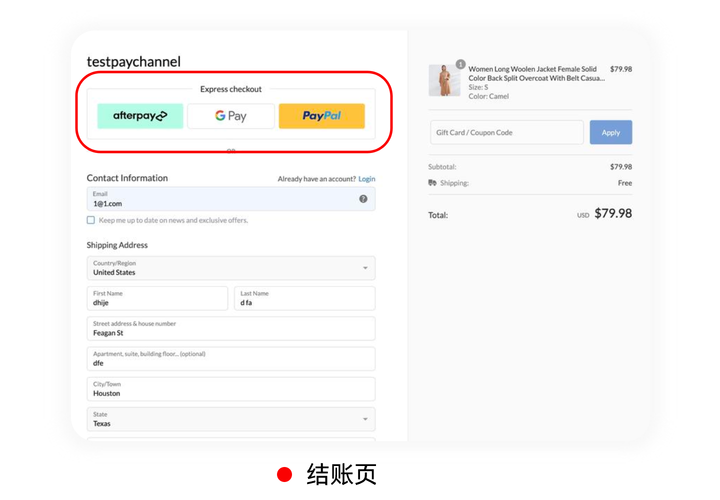Open the Country/Region dropdown
720x500 pixels.
[231, 268]
